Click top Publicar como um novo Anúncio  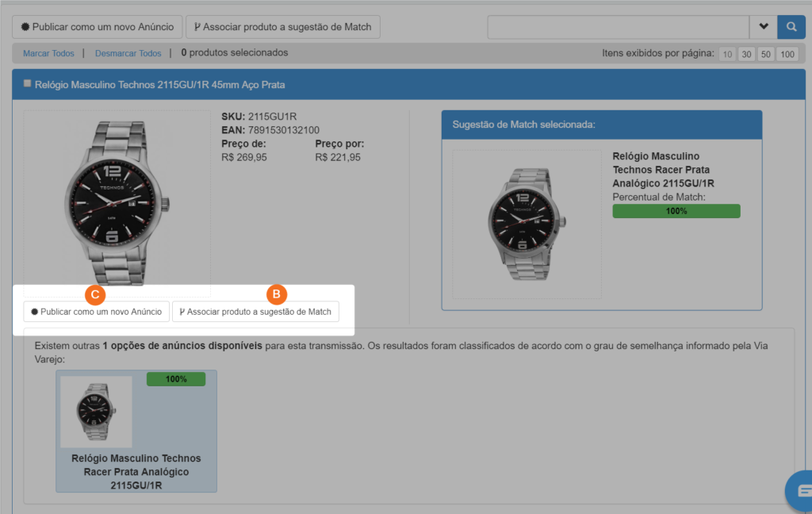tap(98, 27)
